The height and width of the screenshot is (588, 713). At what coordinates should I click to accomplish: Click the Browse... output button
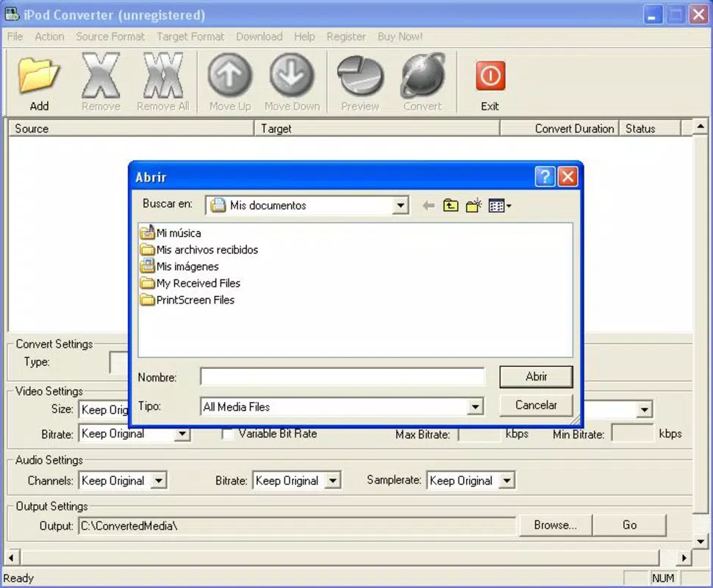coord(556,526)
